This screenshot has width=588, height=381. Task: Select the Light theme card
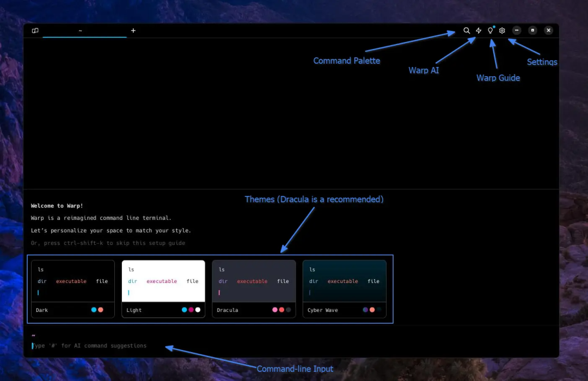163,289
